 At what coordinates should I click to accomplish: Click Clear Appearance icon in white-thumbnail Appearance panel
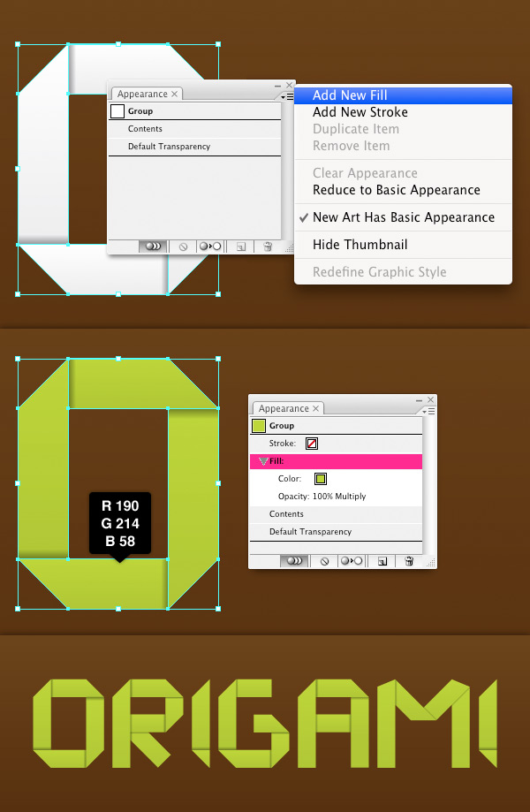pyautogui.click(x=184, y=247)
